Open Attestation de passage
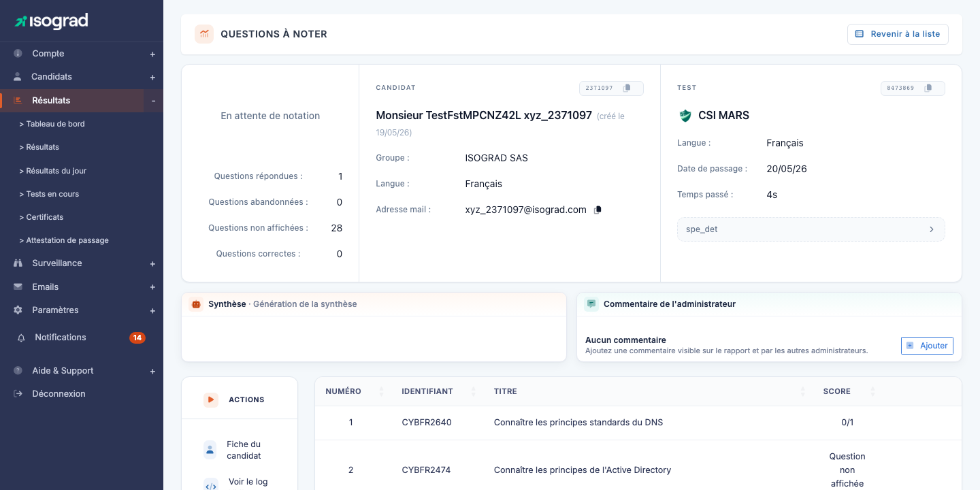The height and width of the screenshot is (490, 980). tap(64, 240)
